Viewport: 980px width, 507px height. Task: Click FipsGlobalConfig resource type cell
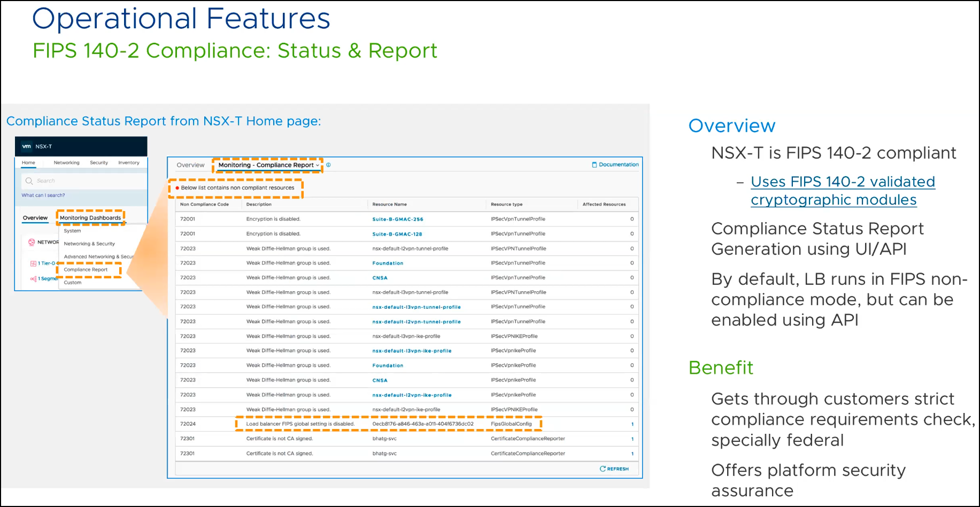[511, 424]
